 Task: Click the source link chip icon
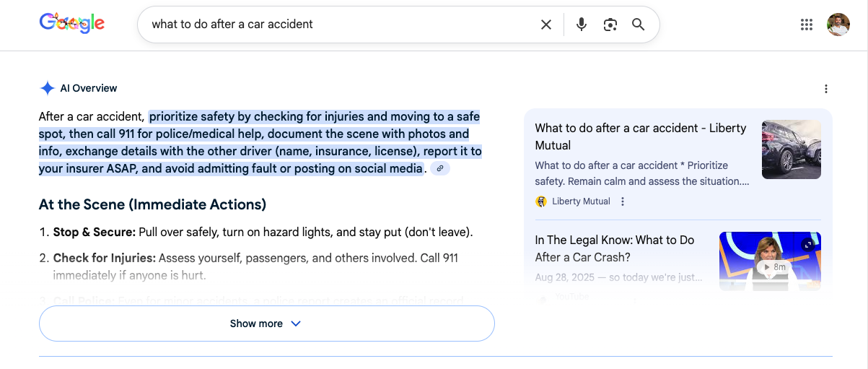[x=440, y=168]
